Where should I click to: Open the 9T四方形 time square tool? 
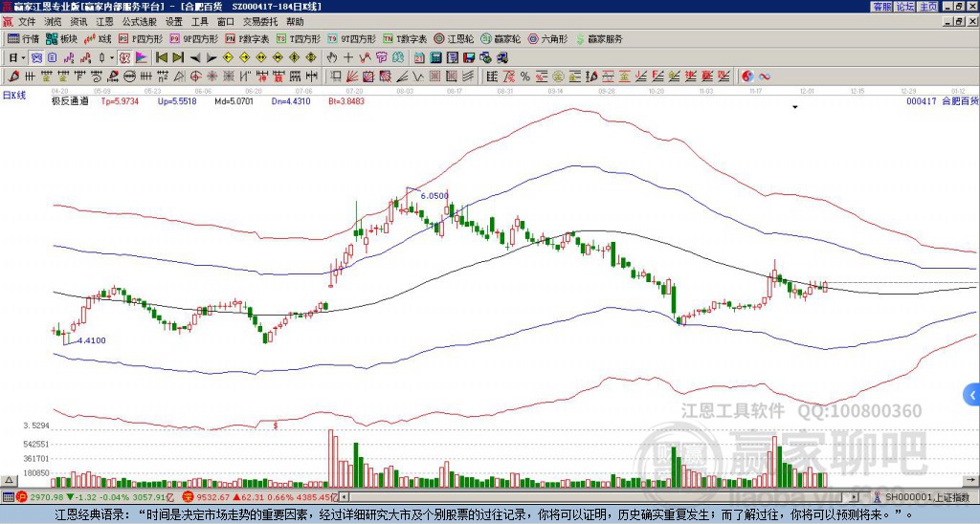tap(351, 38)
